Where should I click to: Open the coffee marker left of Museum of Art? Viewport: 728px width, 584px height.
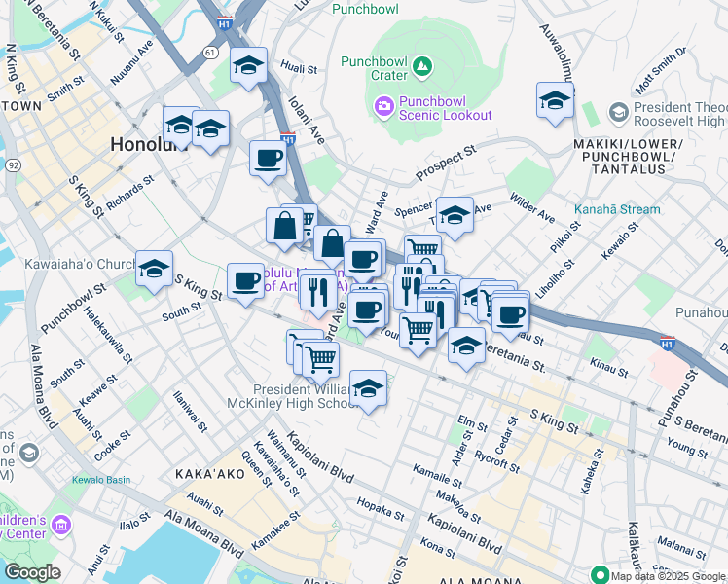click(x=245, y=282)
